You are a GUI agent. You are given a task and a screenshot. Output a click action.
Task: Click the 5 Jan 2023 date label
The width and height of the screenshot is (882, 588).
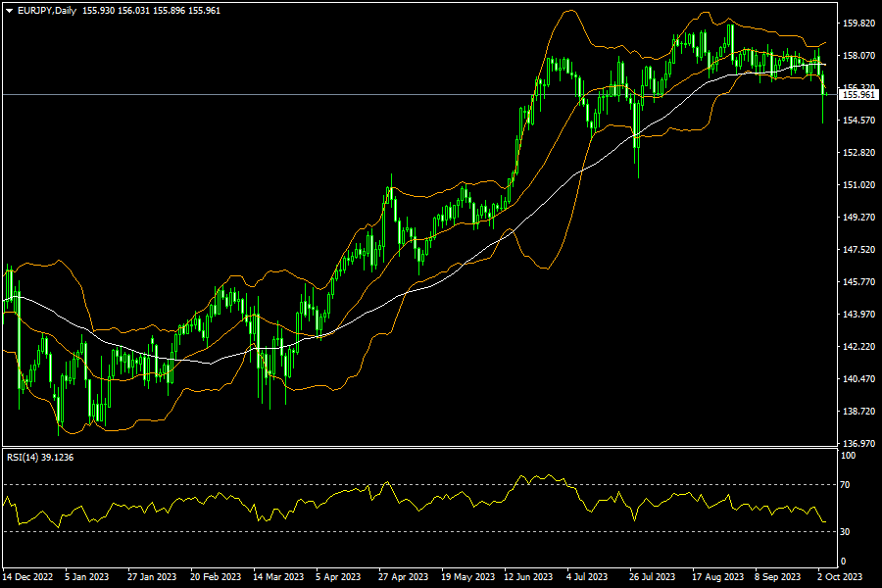click(86, 577)
